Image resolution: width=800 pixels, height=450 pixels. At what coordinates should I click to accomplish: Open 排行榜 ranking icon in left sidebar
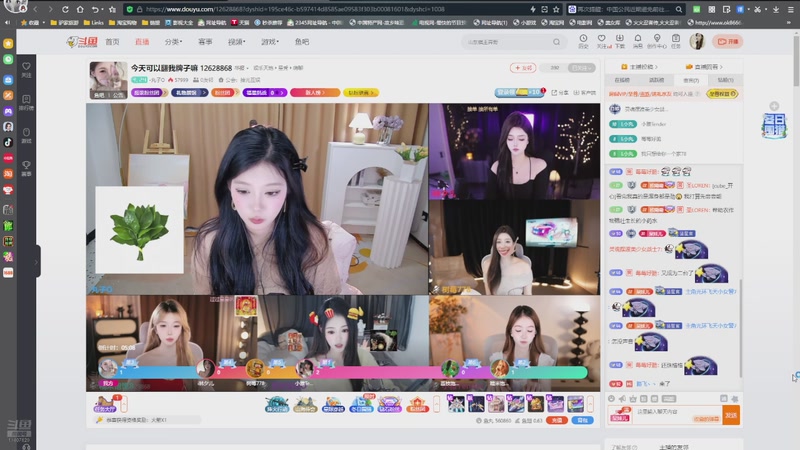pos(27,102)
